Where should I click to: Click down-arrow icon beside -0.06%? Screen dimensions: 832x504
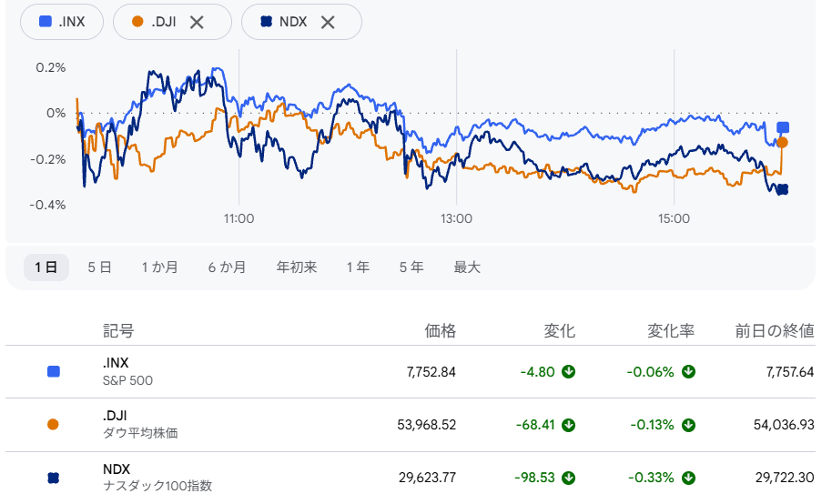(x=689, y=372)
